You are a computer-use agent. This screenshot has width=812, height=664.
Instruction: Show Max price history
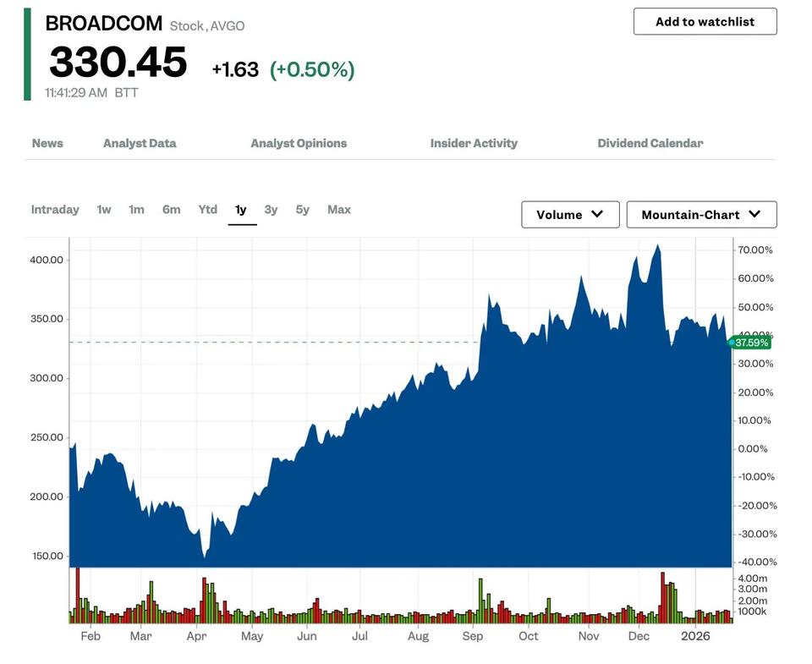(x=338, y=210)
